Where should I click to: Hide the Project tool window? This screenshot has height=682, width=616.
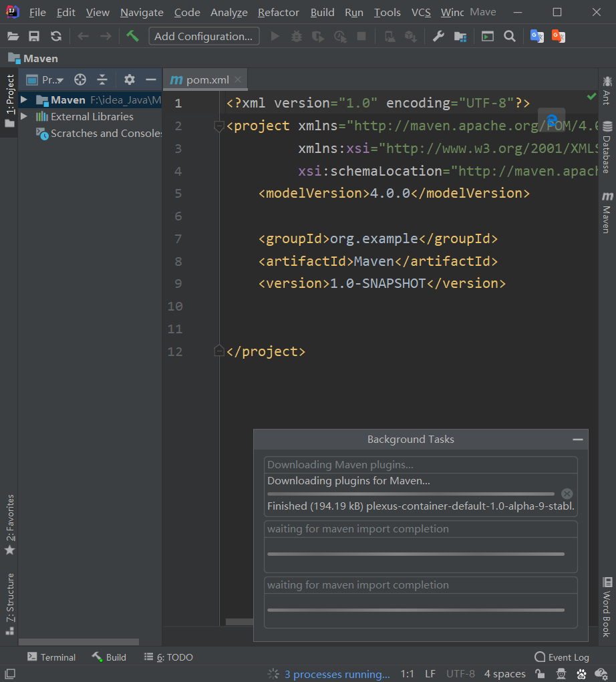151,79
